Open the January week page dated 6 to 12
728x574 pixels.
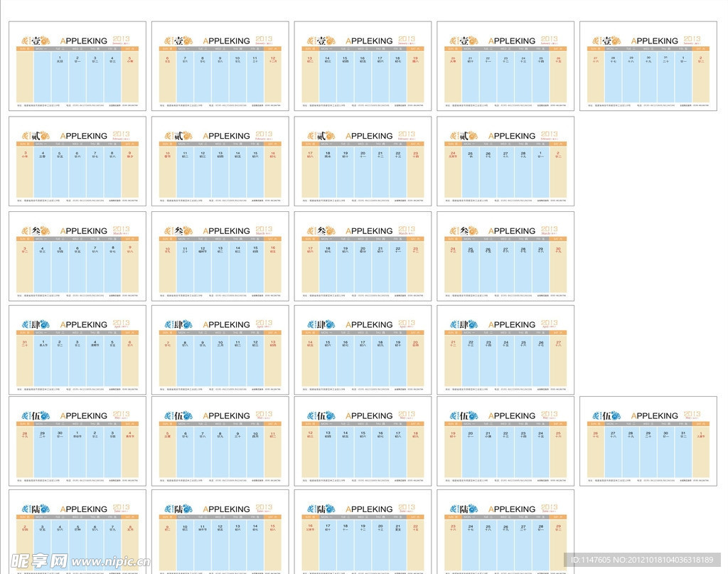point(220,66)
